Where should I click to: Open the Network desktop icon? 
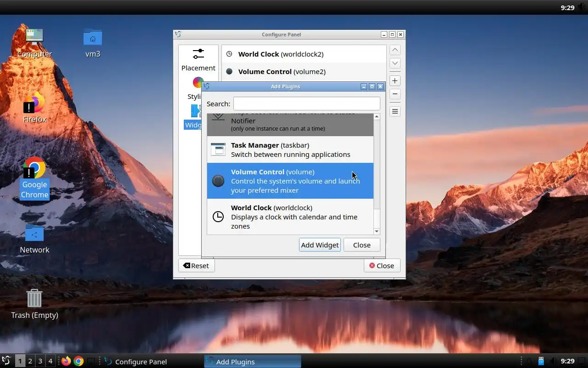coord(34,239)
